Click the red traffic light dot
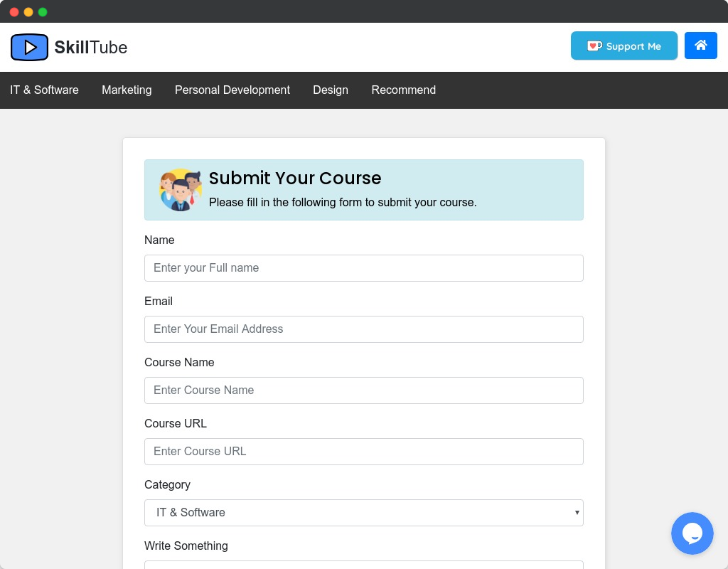 point(14,11)
